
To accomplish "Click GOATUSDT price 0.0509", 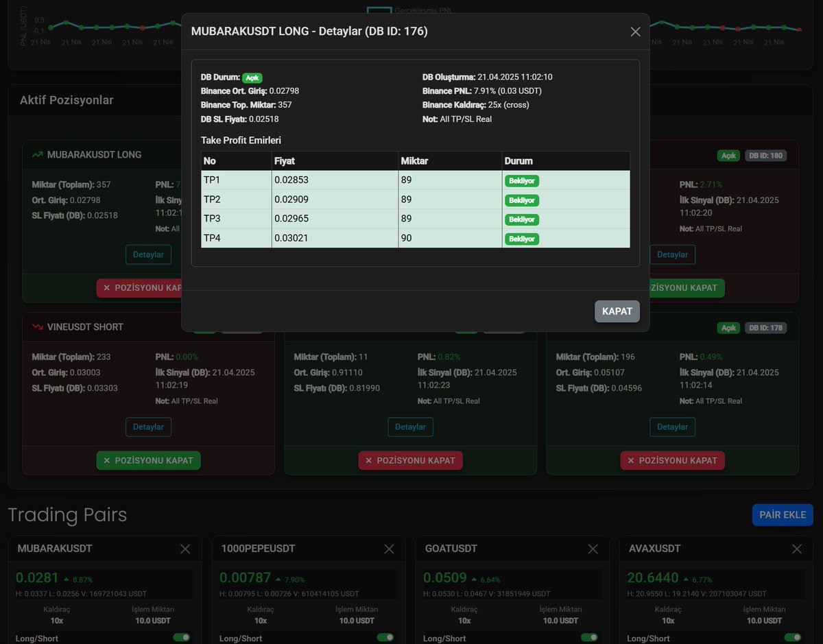I will 445,578.
